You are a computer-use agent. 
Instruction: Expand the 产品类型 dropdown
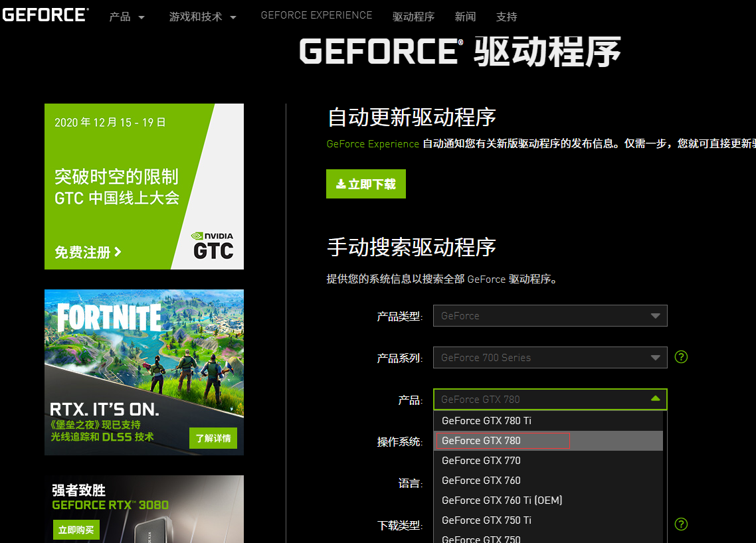coord(549,316)
